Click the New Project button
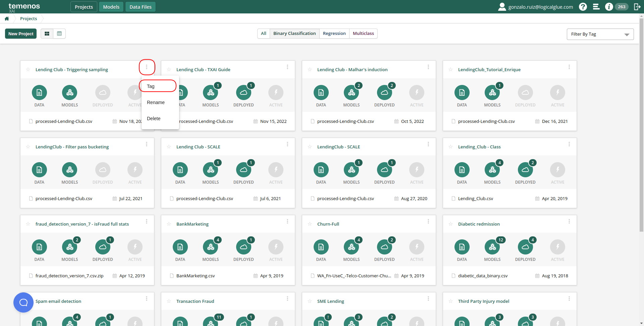644x326 pixels. [x=21, y=34]
